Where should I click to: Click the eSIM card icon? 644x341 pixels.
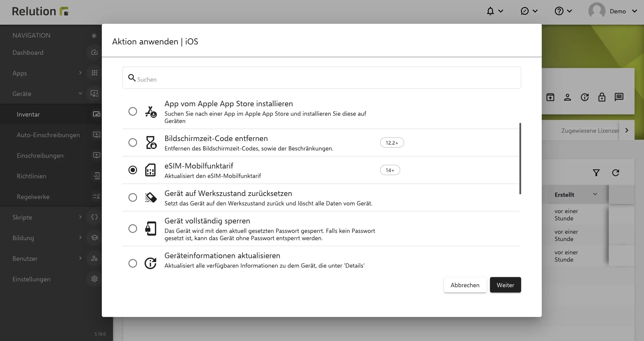click(x=150, y=170)
